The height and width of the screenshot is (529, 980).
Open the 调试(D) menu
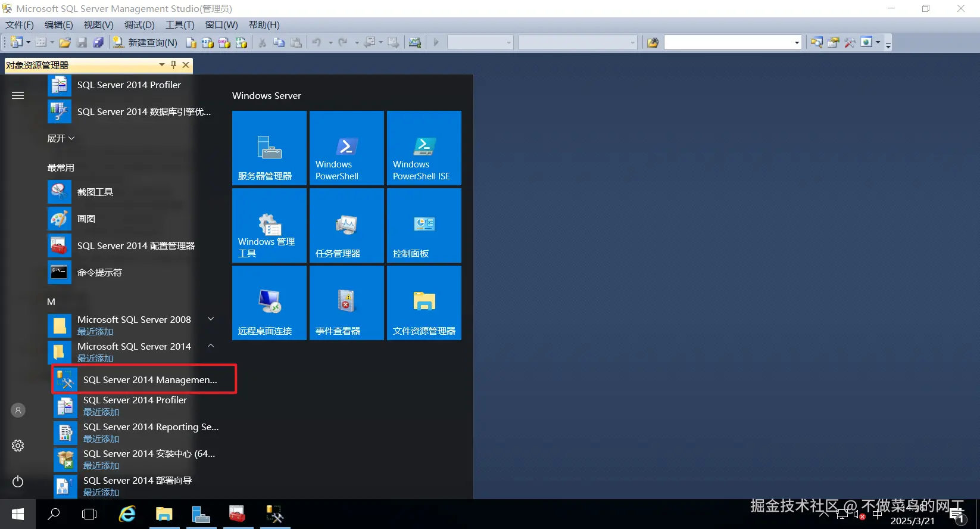coord(139,24)
